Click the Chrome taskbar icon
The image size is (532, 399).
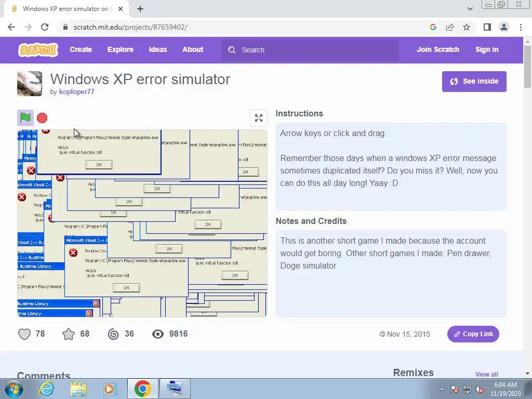tap(142, 389)
